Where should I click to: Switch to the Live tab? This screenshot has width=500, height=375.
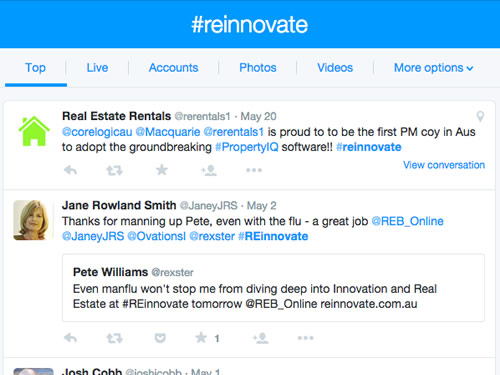(x=97, y=68)
